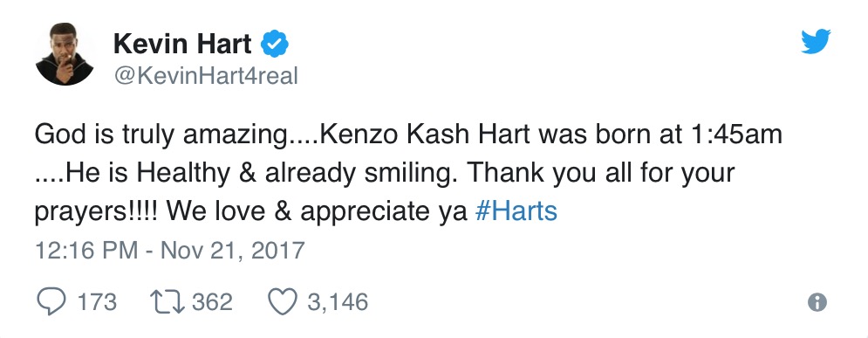Image resolution: width=868 pixels, height=338 pixels.
Task: Click 'We love & appreciate ya' text
Action: (x=317, y=212)
